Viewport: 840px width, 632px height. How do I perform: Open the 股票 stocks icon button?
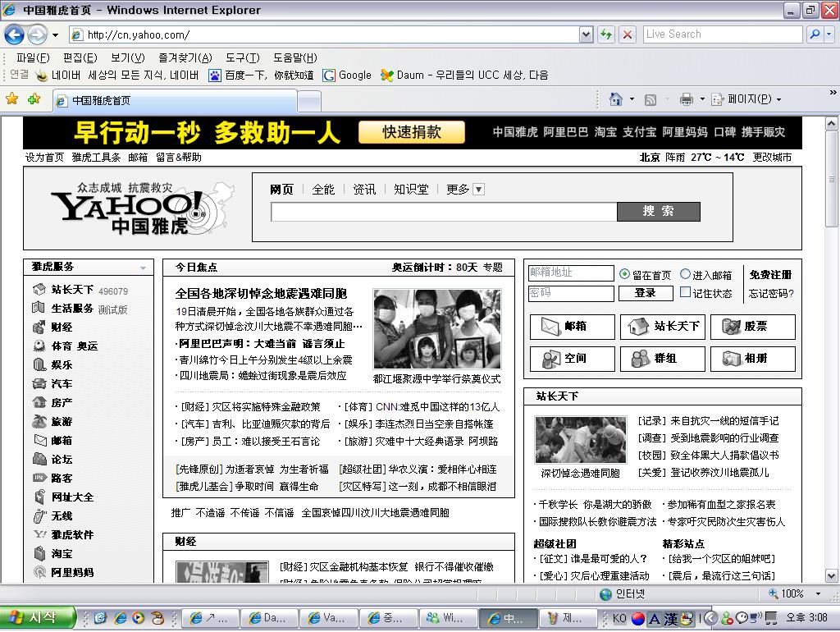tap(753, 327)
